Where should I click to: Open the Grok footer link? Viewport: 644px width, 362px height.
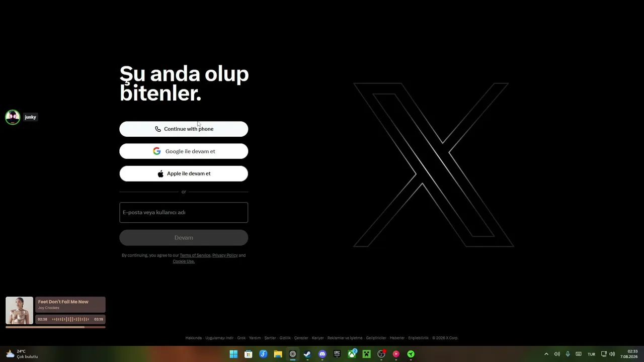[x=242, y=338]
